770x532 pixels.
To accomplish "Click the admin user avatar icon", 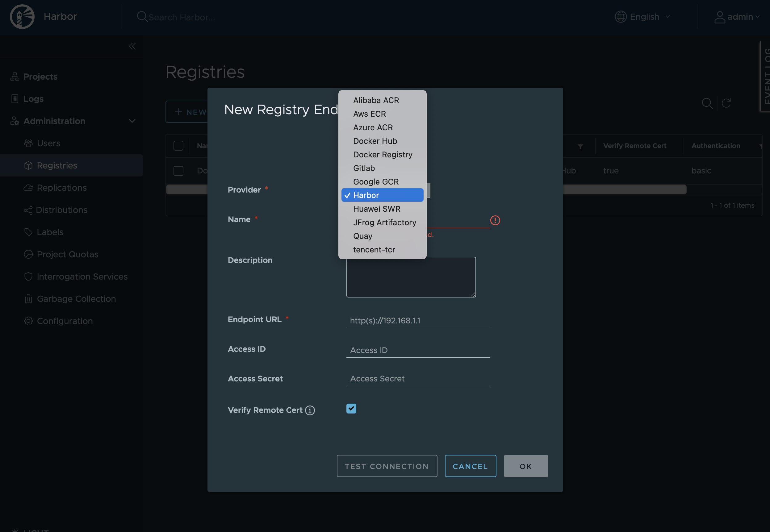I will click(x=719, y=17).
